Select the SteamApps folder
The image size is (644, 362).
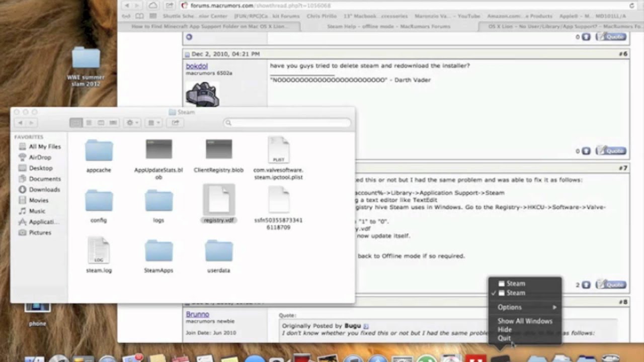tap(158, 255)
